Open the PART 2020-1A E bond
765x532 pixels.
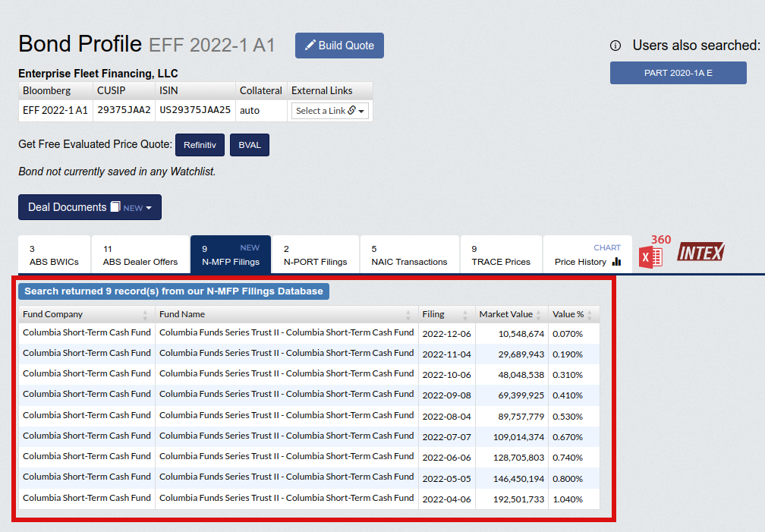(678, 73)
